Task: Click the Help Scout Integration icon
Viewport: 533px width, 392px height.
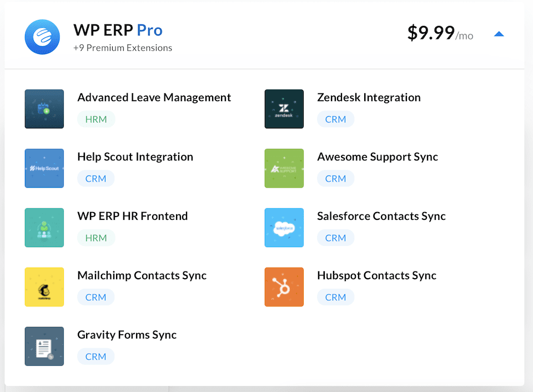Action: [x=44, y=168]
